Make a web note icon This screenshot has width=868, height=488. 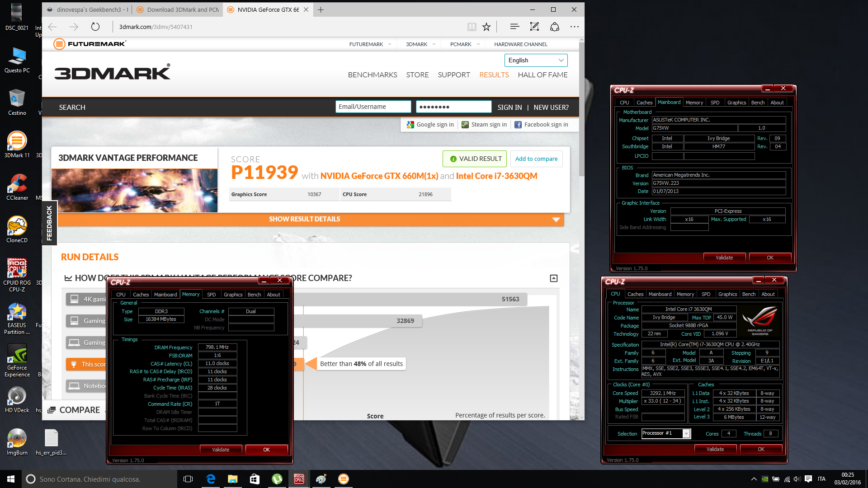534,27
